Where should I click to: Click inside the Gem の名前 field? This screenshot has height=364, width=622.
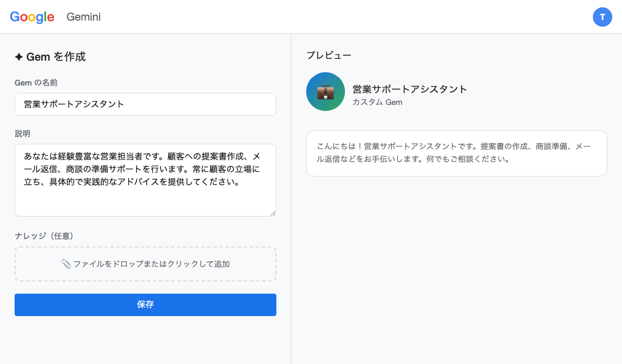coord(145,104)
